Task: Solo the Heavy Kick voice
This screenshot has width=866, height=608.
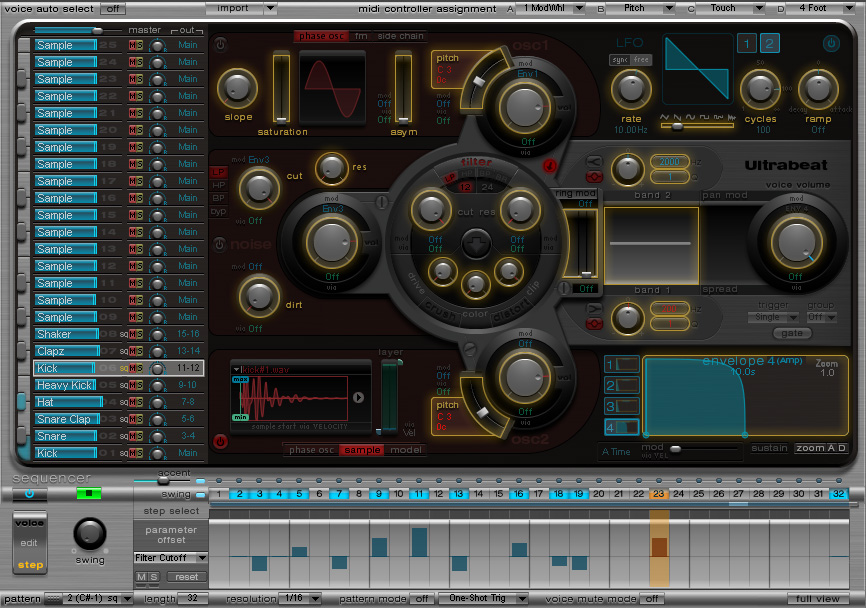Action: pyautogui.click(x=140, y=385)
